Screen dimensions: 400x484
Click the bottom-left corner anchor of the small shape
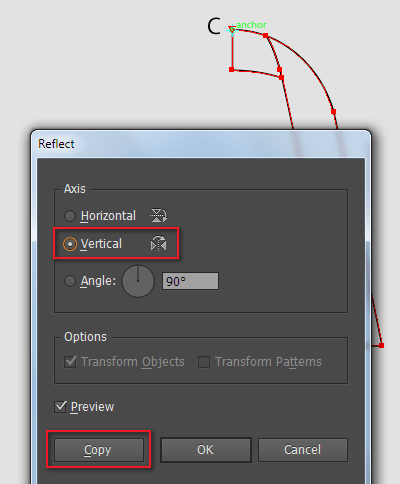232,70
